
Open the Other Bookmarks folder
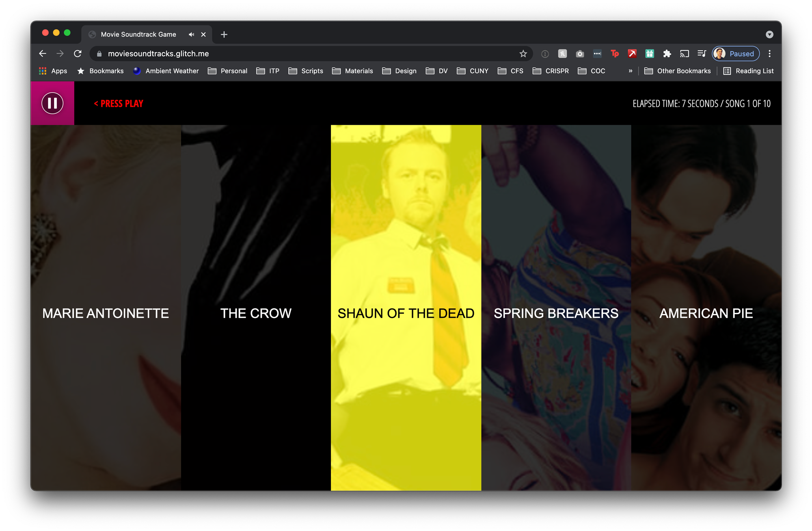[678, 71]
